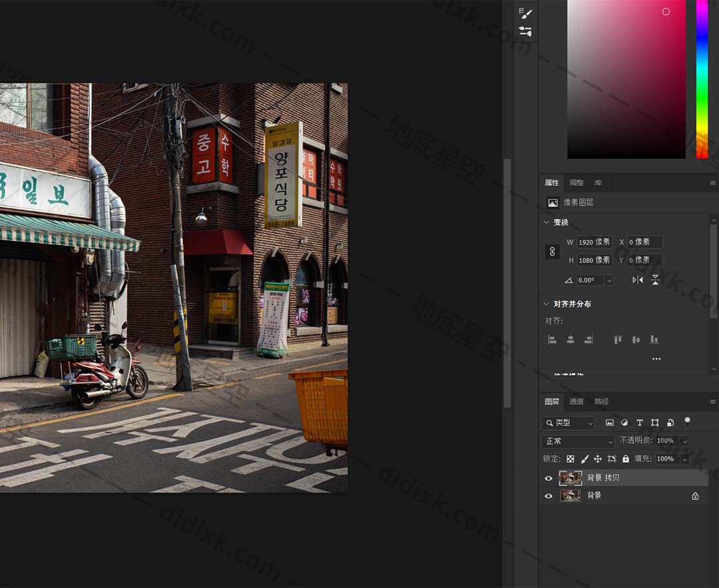Hide the 背景 拷贝 layer
Image resolution: width=719 pixels, height=588 pixels.
[549, 478]
